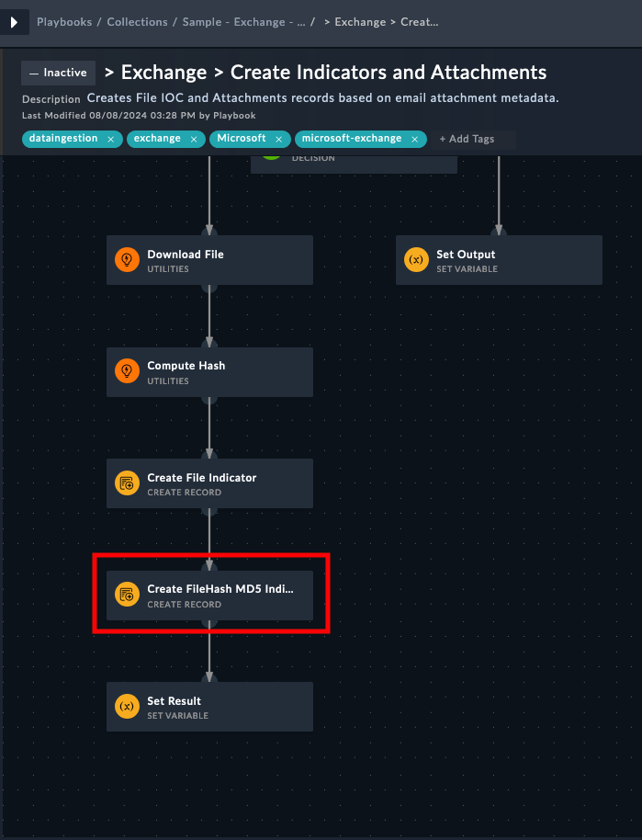Click the Download File utilities icon
This screenshot has width=642, height=840.
pos(127,260)
